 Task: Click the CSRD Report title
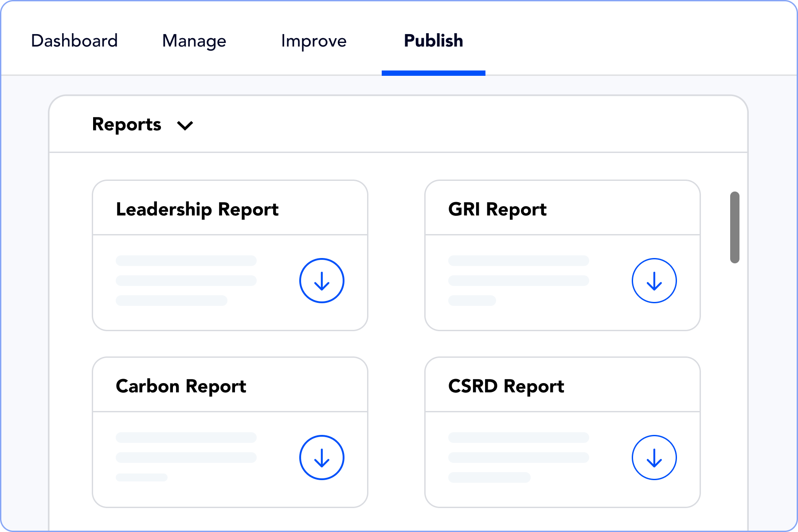(505, 386)
